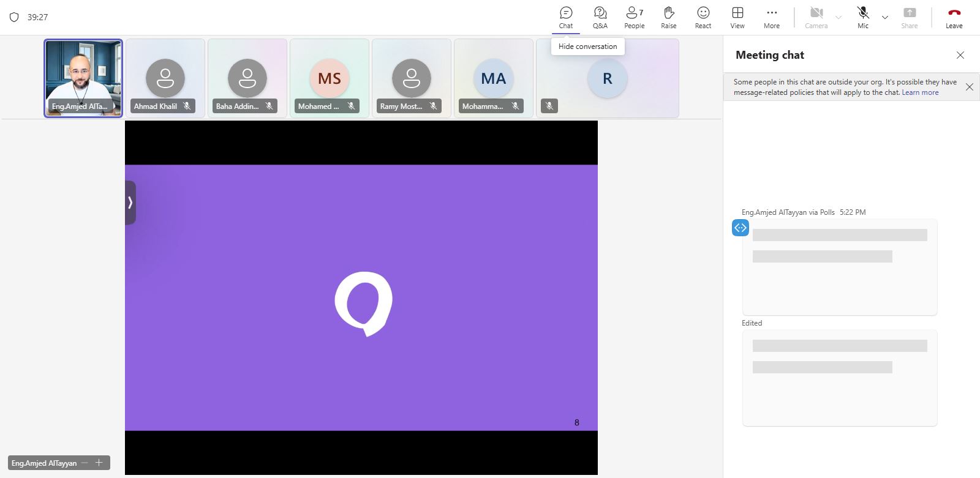
Task: Toggle the Mic mute button
Action: 863,17
